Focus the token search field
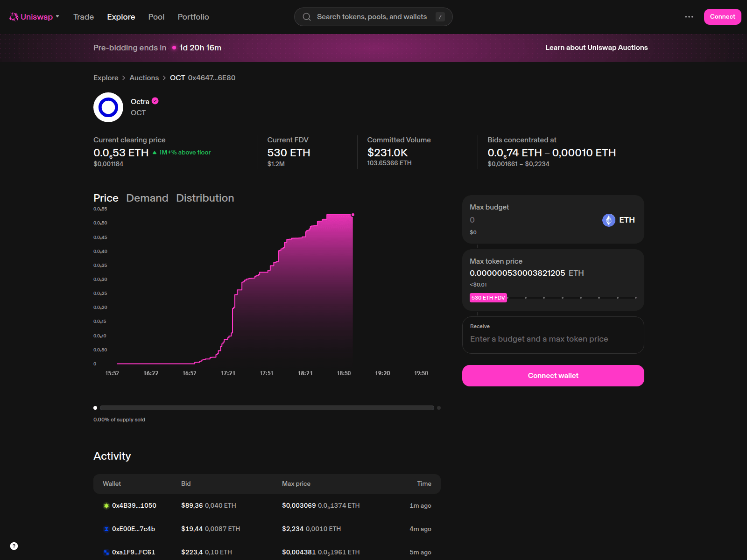 point(373,17)
